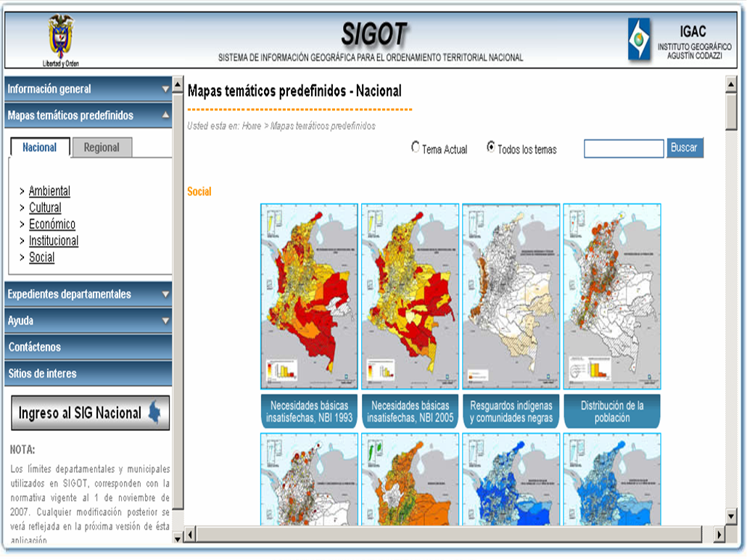Click the IGAC institute logo
This screenshot has width=747, height=560.
[x=641, y=39]
